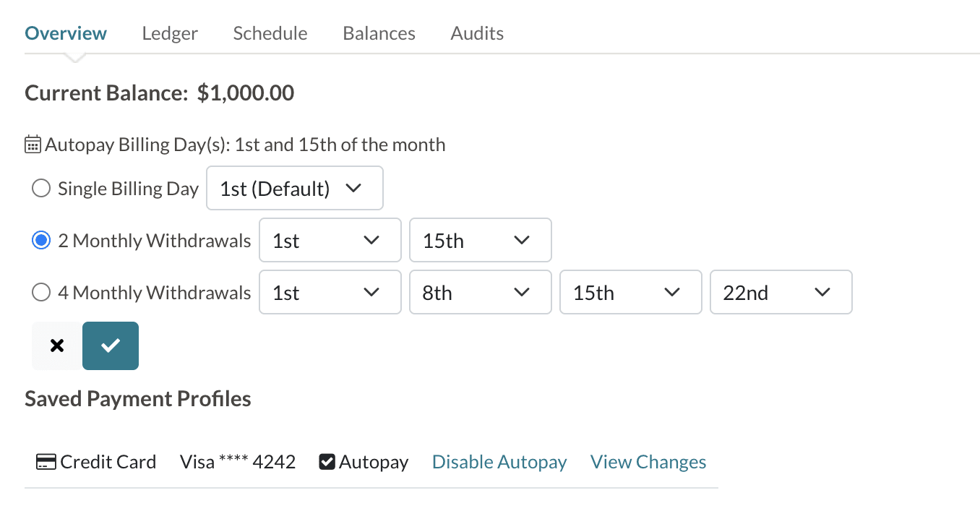Select the 2 Monthly Withdrawals radio option
980x532 pixels.
pos(41,241)
